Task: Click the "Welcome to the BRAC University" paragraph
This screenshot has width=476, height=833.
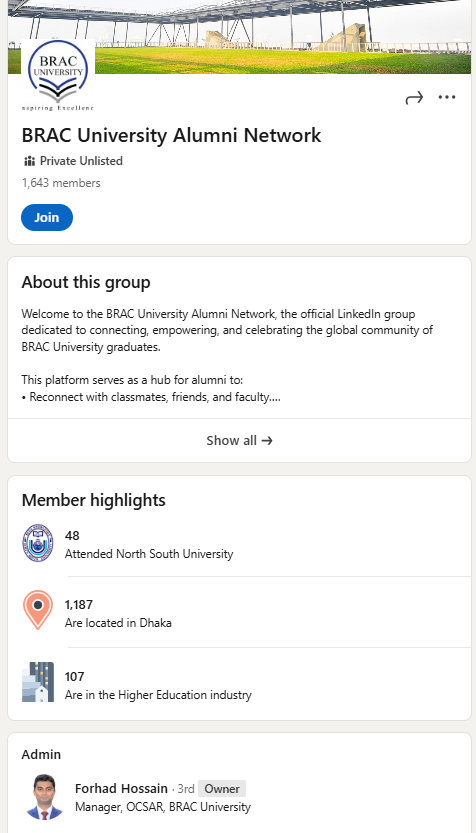Action: click(227, 330)
